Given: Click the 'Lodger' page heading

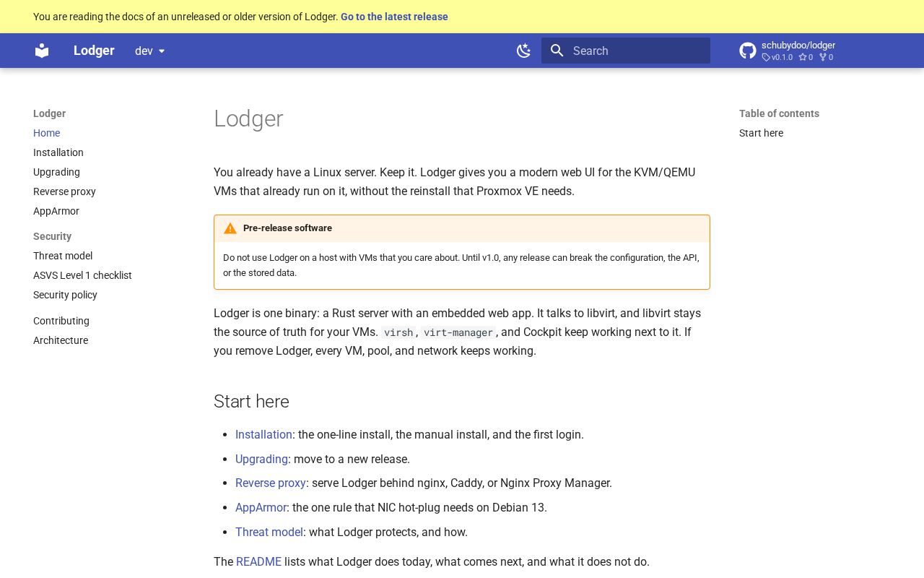Looking at the screenshot, I should [248, 118].
